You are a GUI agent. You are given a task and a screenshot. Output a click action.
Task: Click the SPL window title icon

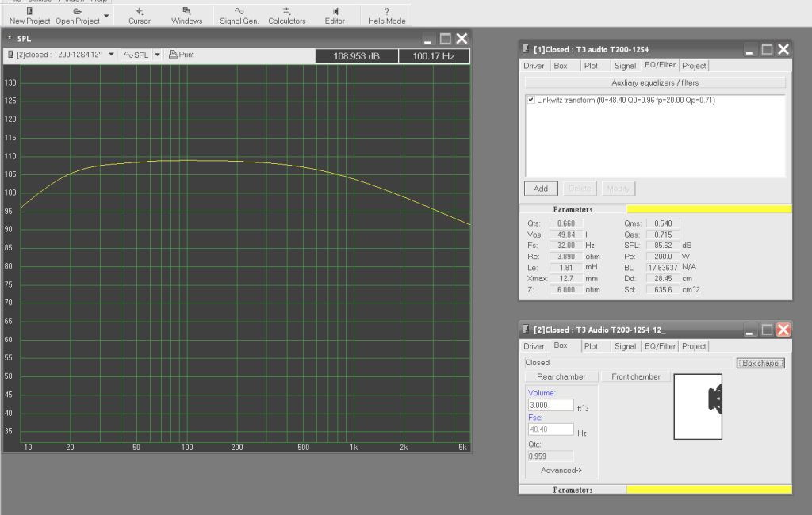coord(10,38)
